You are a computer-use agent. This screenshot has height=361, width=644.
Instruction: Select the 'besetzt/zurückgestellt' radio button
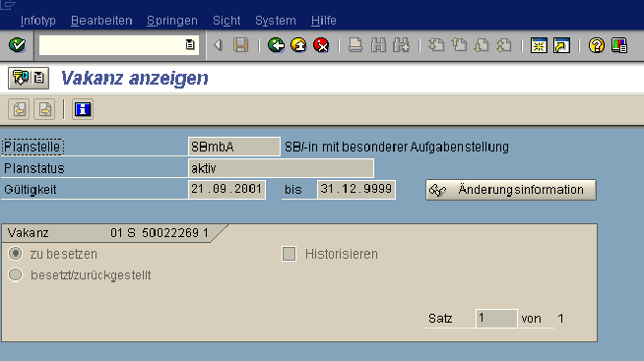(x=16, y=274)
